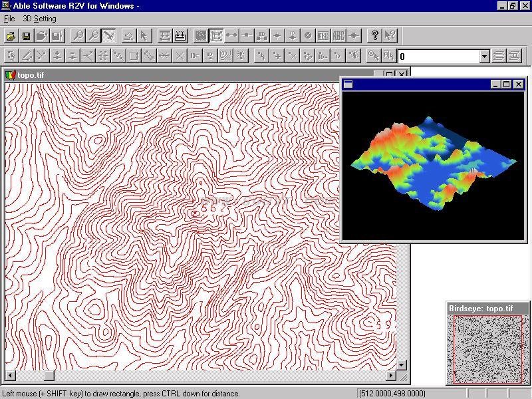Click the crossed lines delete icon
532x399 pixels.
pyautogui.click(x=180, y=56)
